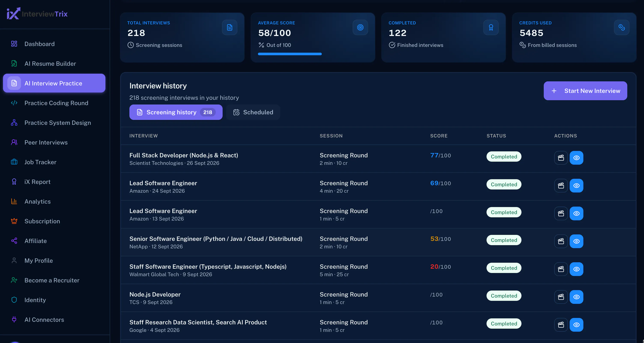View the Full Stack Developer interview report
The image size is (644, 343).
(576, 158)
